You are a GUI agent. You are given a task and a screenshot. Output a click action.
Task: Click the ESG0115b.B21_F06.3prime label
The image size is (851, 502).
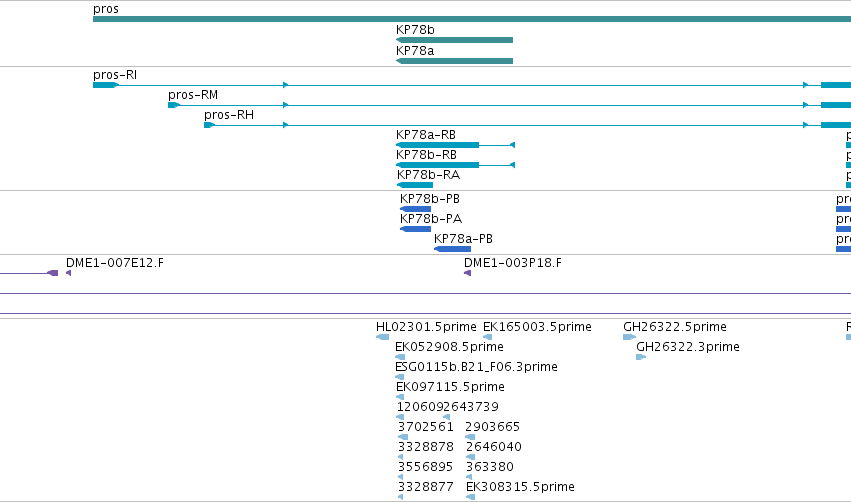[477, 367]
